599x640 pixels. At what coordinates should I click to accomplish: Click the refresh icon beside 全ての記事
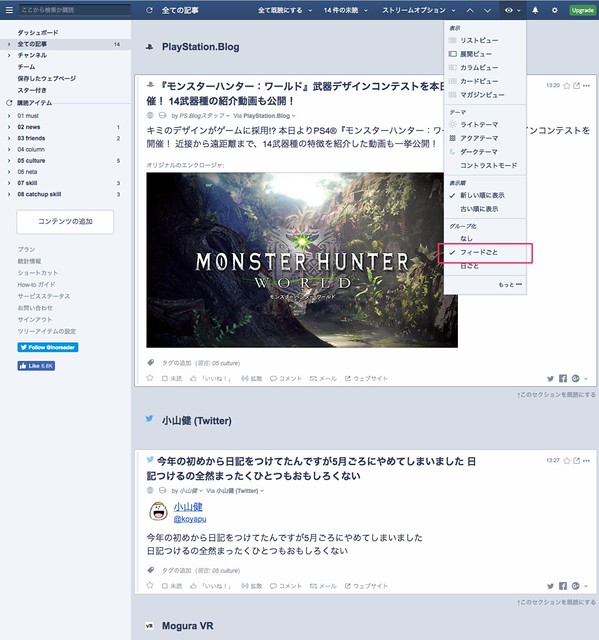pos(149,10)
